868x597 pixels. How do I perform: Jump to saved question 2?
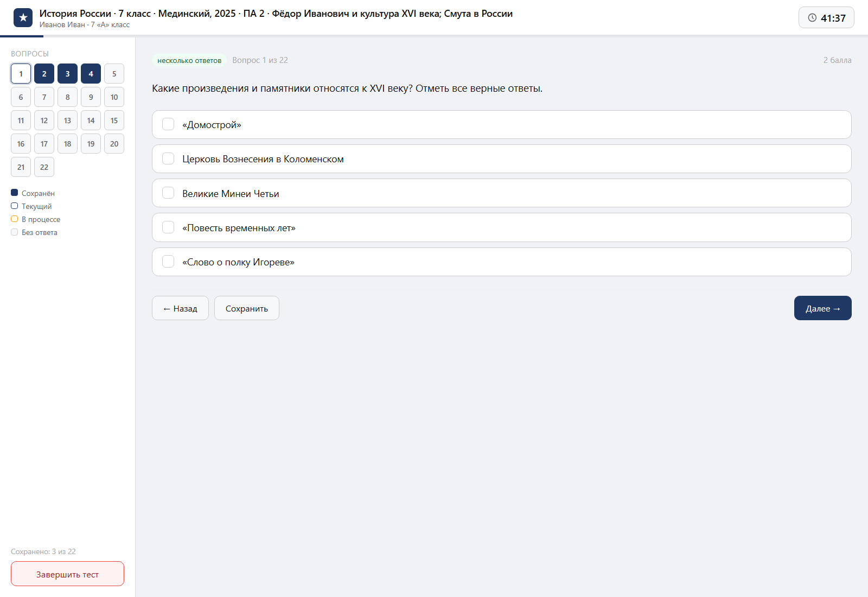[x=44, y=74]
